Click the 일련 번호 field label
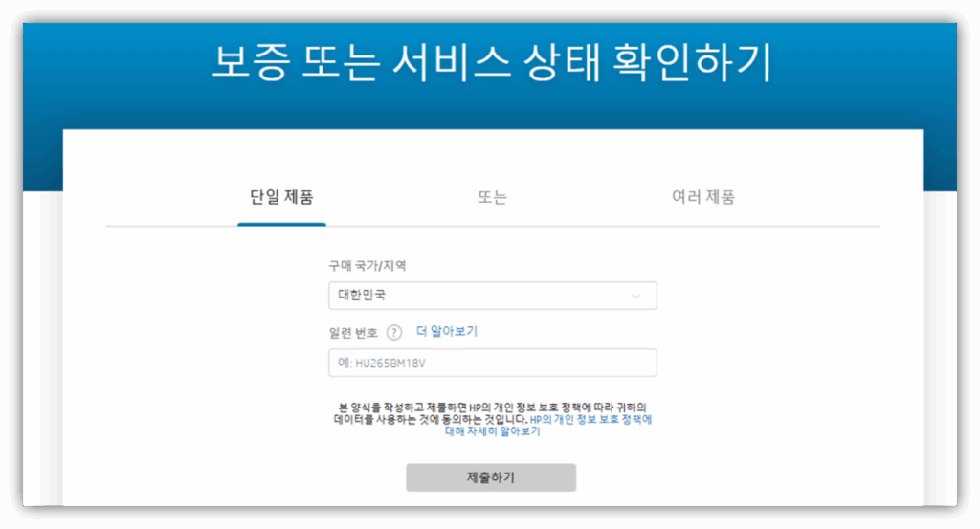The width and height of the screenshot is (980, 529). (353, 333)
